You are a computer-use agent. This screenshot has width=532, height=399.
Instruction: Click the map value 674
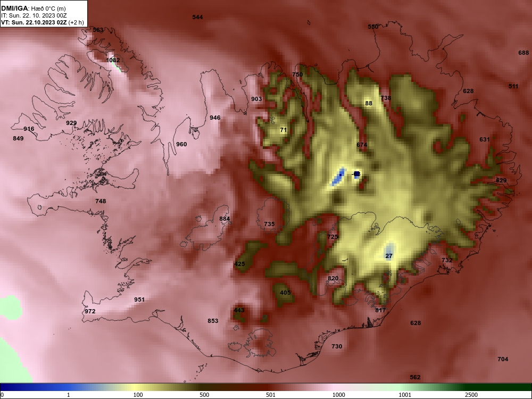pos(362,145)
